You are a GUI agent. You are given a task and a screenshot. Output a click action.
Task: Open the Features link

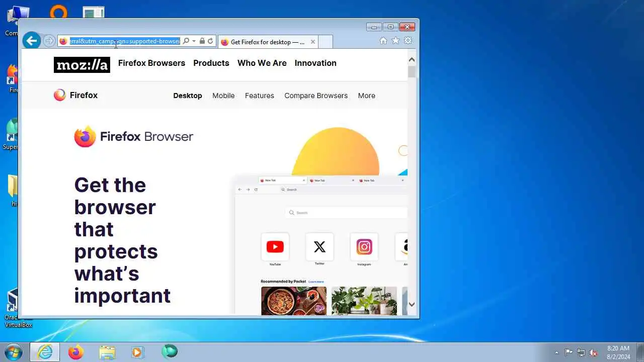pos(260,96)
